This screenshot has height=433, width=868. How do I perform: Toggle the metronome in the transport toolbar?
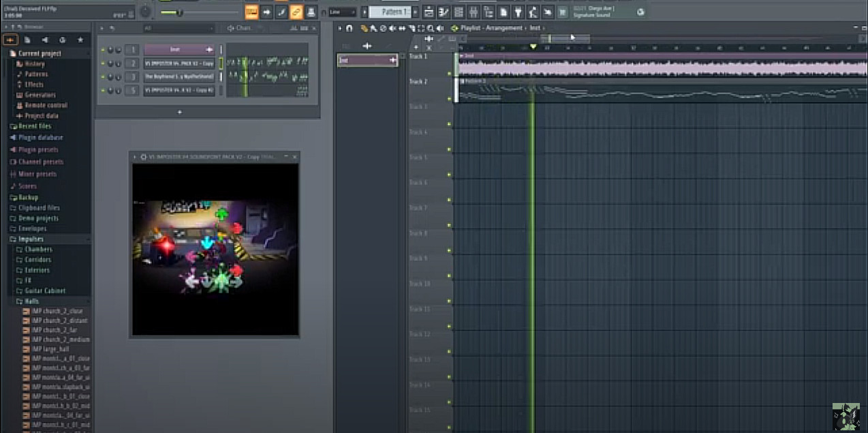(x=281, y=12)
